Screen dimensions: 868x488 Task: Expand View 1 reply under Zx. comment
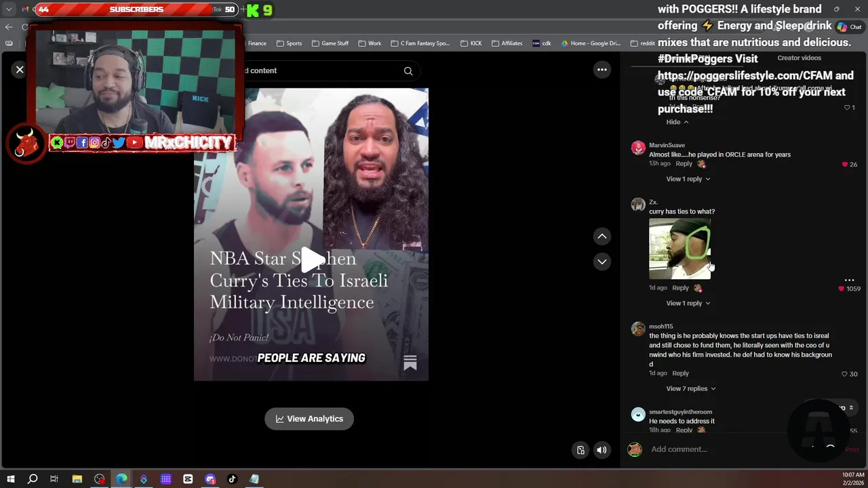(688, 303)
